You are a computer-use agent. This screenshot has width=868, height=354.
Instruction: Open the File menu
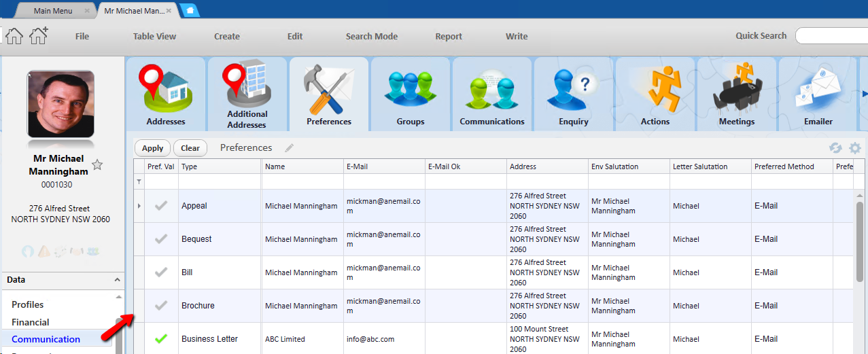click(x=82, y=37)
